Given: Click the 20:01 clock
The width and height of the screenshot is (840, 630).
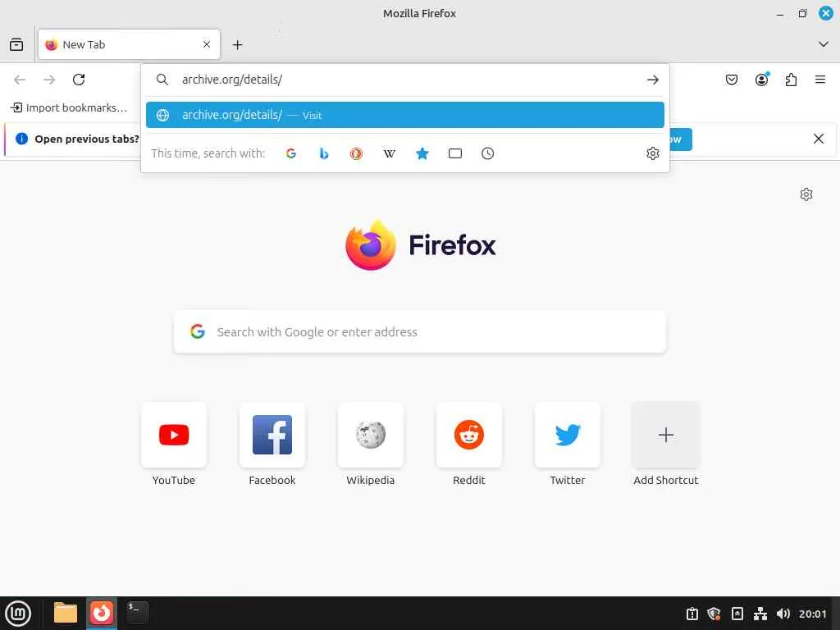Looking at the screenshot, I should click(x=812, y=614).
